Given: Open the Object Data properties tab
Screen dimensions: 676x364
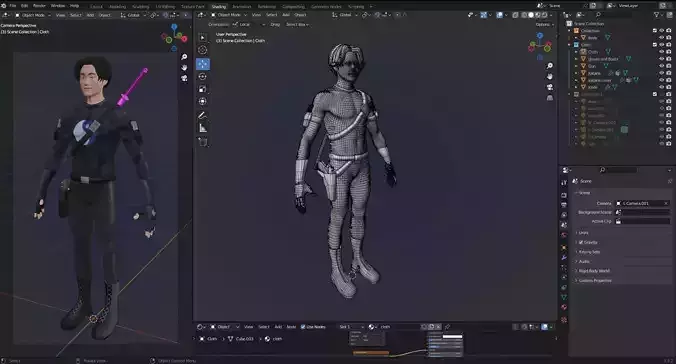Looking at the screenshot, I should (564, 297).
